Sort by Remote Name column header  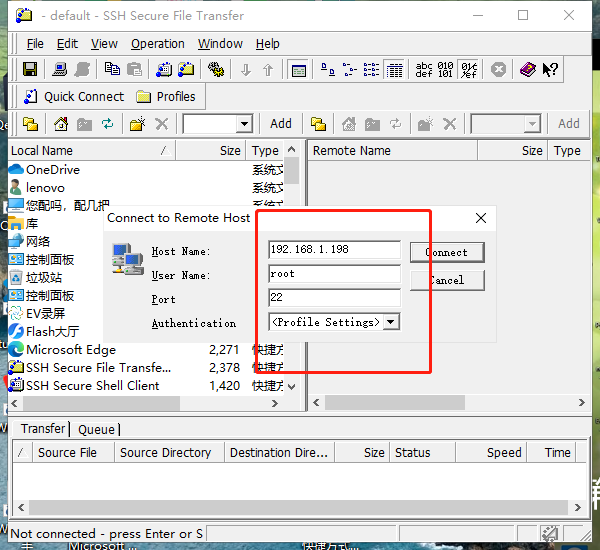click(393, 150)
